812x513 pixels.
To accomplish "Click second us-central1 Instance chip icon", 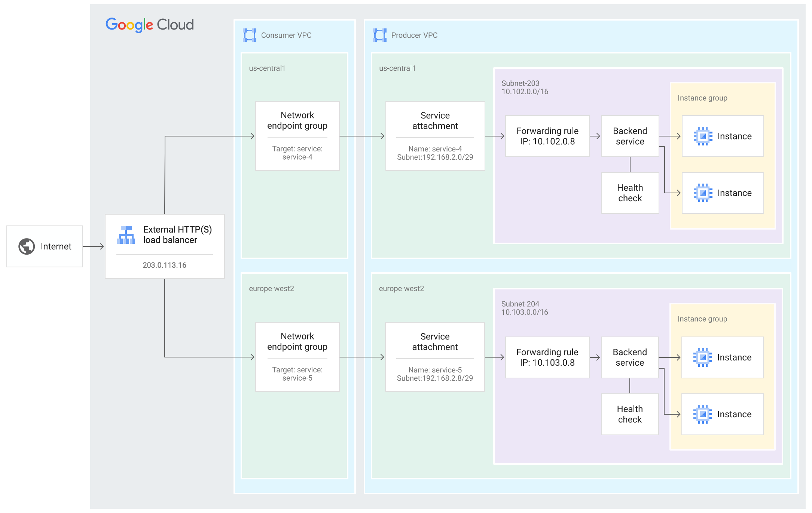I will [x=703, y=193].
